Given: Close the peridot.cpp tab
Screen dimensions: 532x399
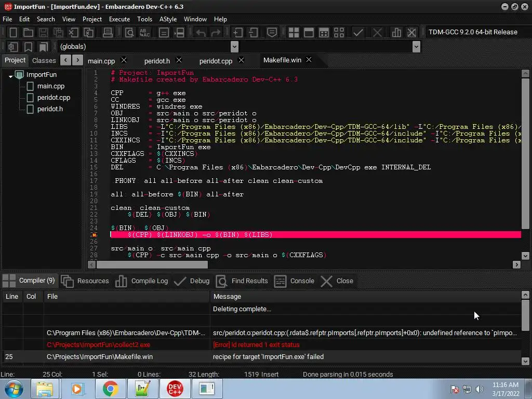Looking at the screenshot, I should (241, 60).
